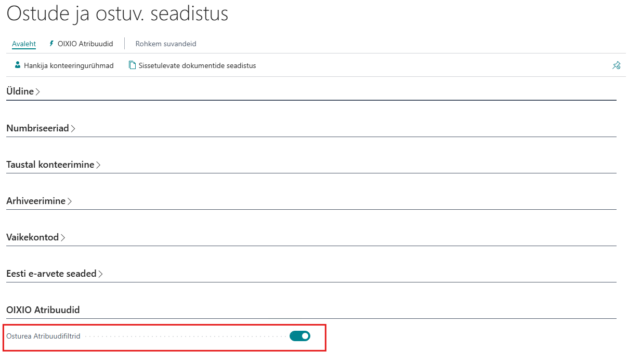Screen dimensions: 628x364
Task: Click the chevron arrow next to Vaikekontod
Action: pyautogui.click(x=63, y=238)
